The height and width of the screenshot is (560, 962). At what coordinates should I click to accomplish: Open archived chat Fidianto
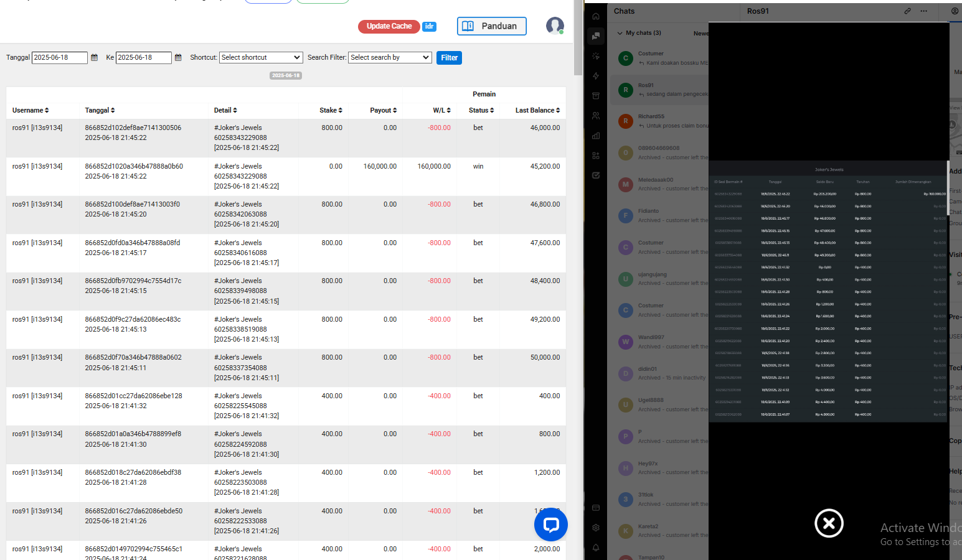tap(659, 215)
